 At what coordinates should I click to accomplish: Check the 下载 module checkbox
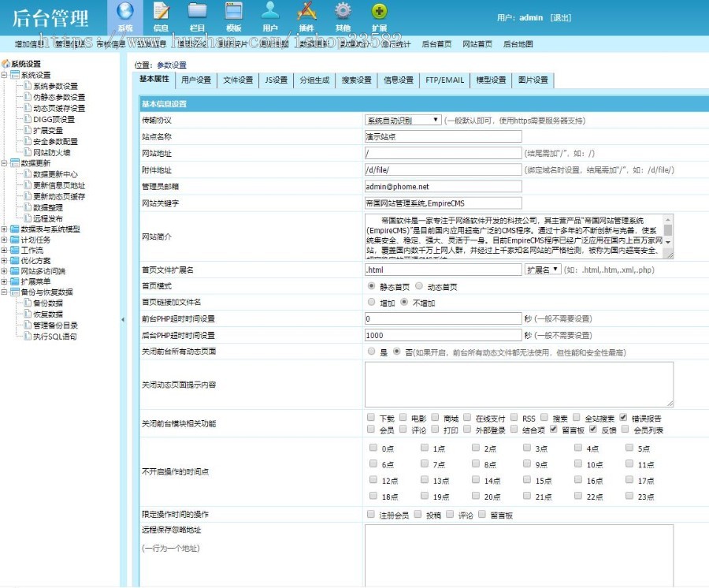(x=371, y=417)
